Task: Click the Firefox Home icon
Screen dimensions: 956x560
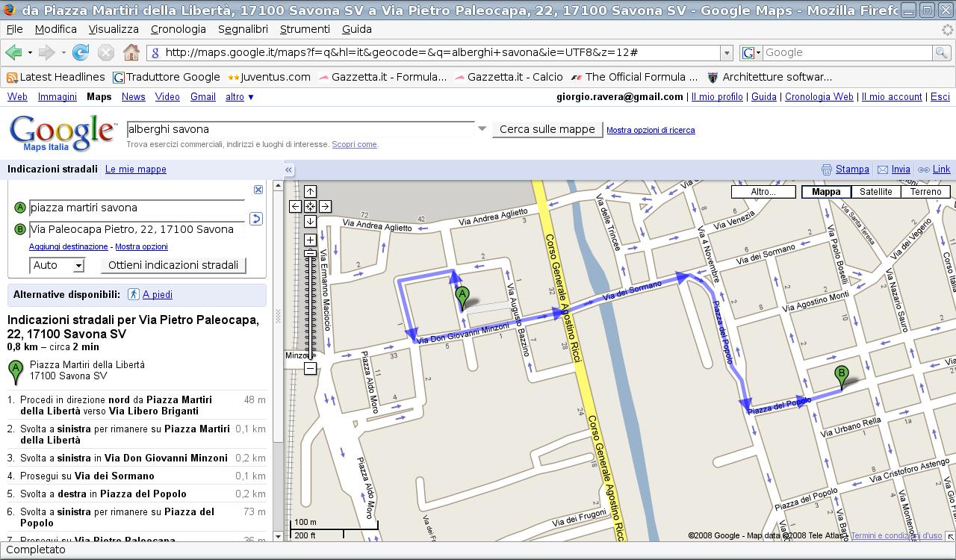Action: [131, 52]
